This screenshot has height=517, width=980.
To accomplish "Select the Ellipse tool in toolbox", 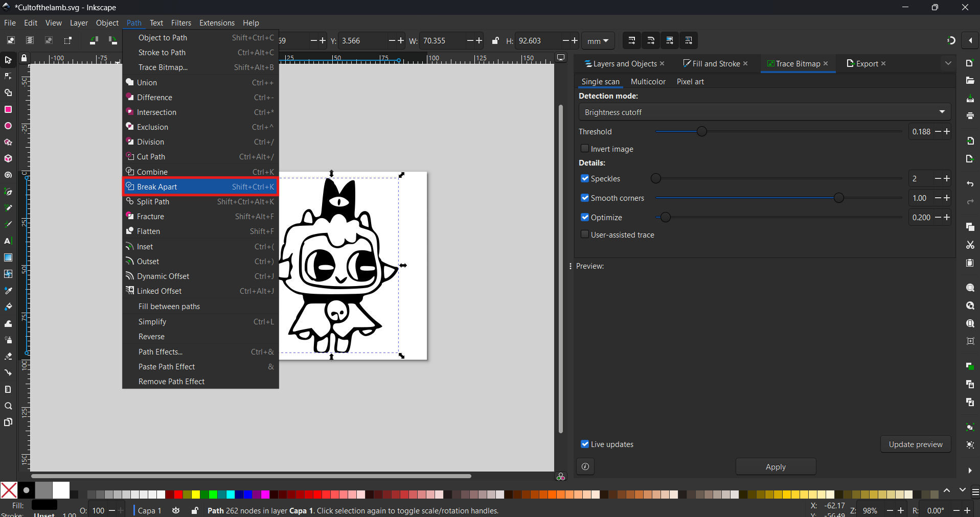I will tap(8, 126).
